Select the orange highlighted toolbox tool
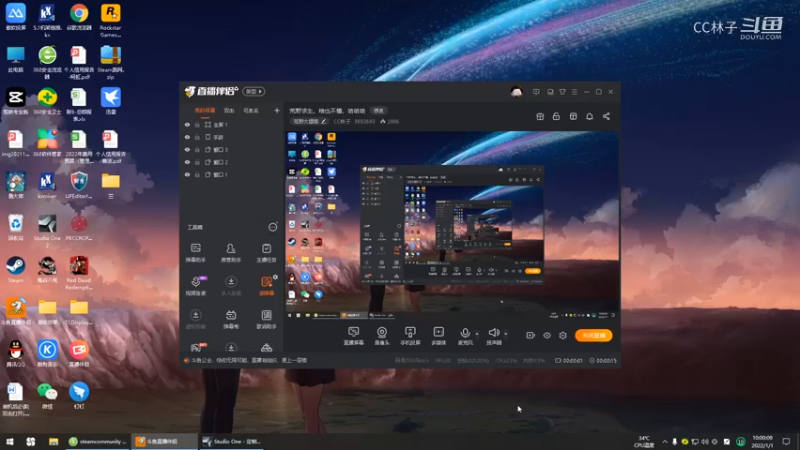The height and width of the screenshot is (450, 800). 266,286
